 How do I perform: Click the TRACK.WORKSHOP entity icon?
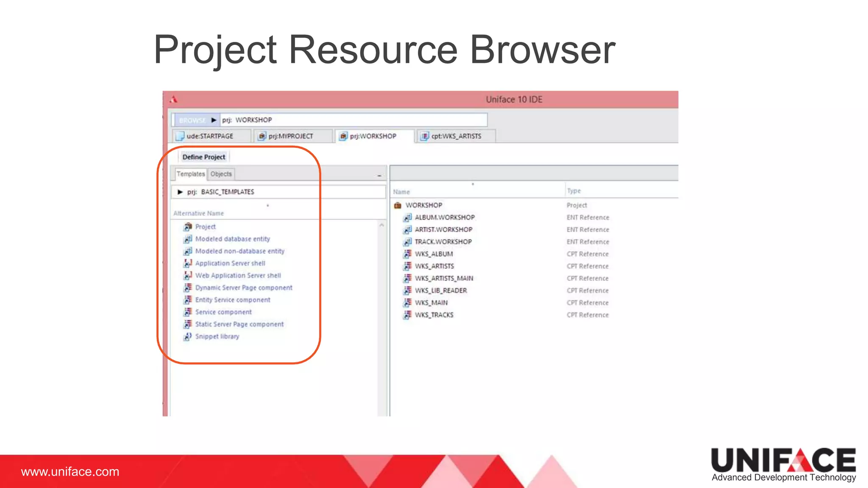pos(407,242)
